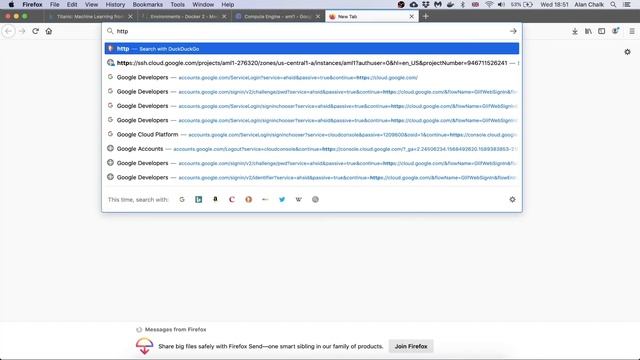The width and height of the screenshot is (640, 360).
Task: Open the Library bookmarks icon
Action: click(588, 31)
